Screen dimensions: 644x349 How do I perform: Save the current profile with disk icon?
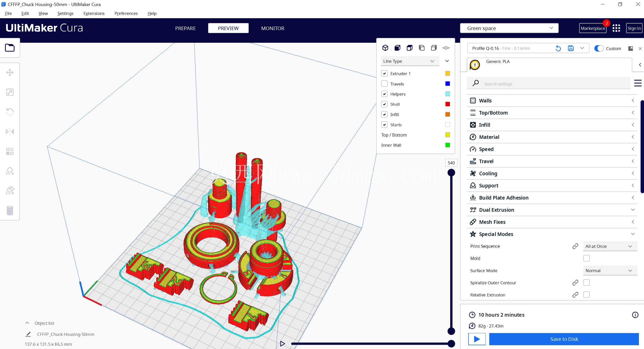pyautogui.click(x=571, y=48)
